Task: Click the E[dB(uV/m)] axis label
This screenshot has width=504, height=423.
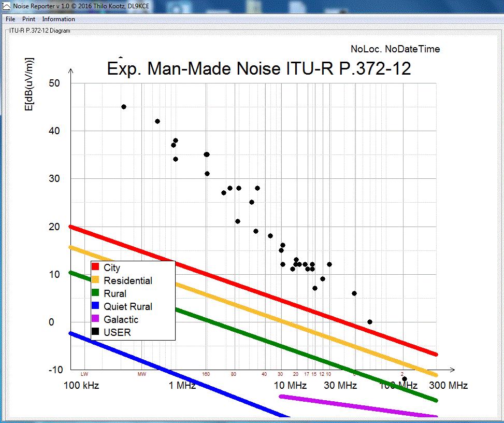Action: (29, 84)
